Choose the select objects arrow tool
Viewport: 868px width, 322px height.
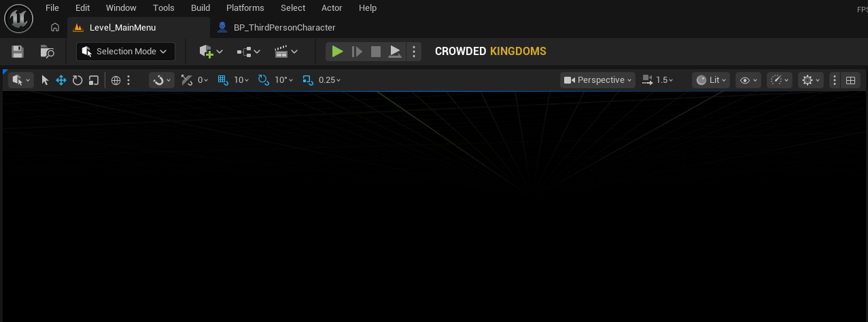coord(45,80)
